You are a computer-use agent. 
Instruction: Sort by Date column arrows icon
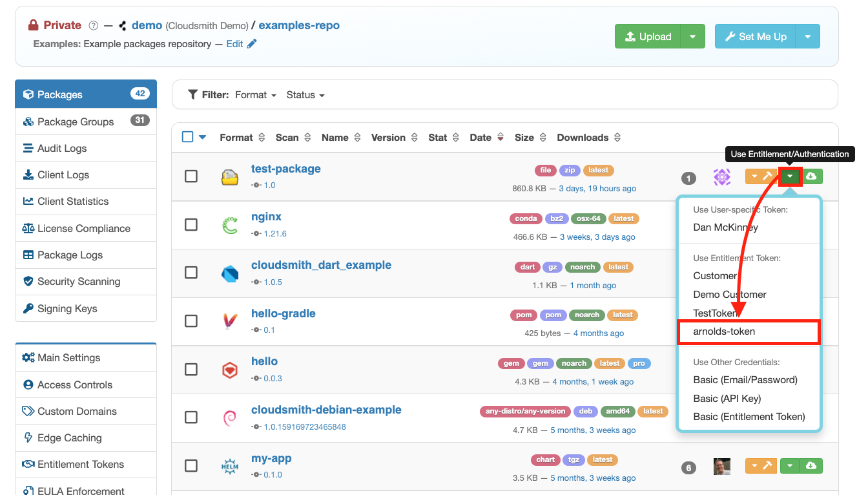pos(500,138)
